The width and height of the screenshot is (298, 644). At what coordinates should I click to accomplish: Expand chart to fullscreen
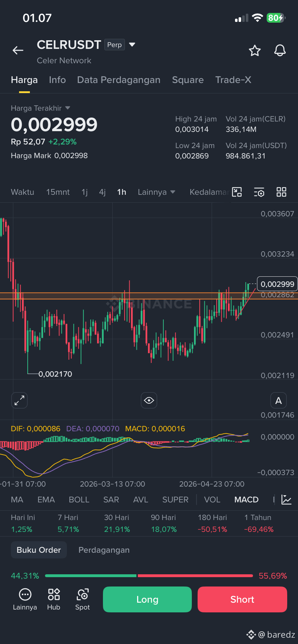tap(19, 400)
